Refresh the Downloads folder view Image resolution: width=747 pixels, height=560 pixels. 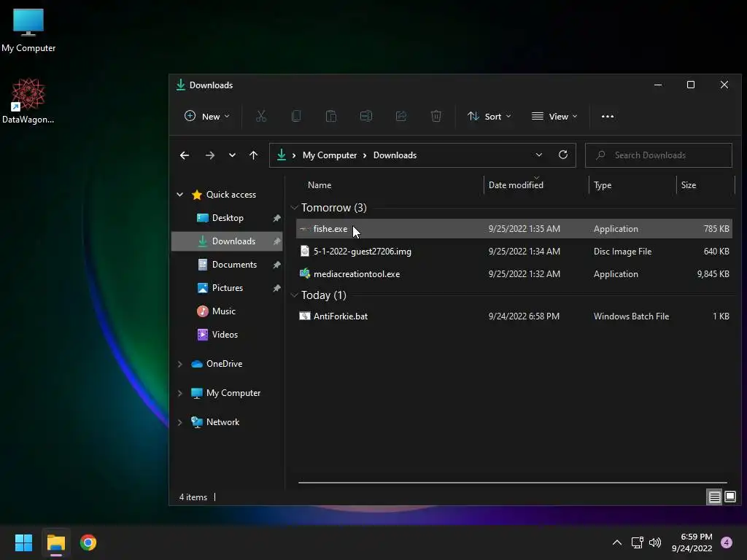coord(562,155)
